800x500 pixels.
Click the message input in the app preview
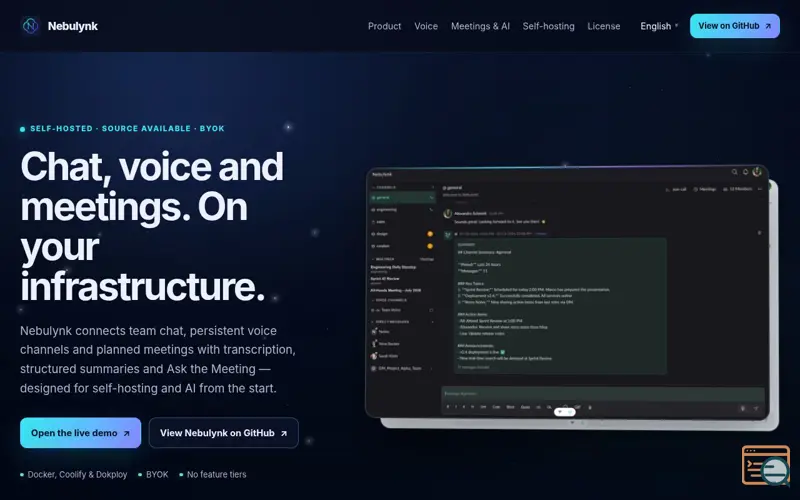(603, 393)
